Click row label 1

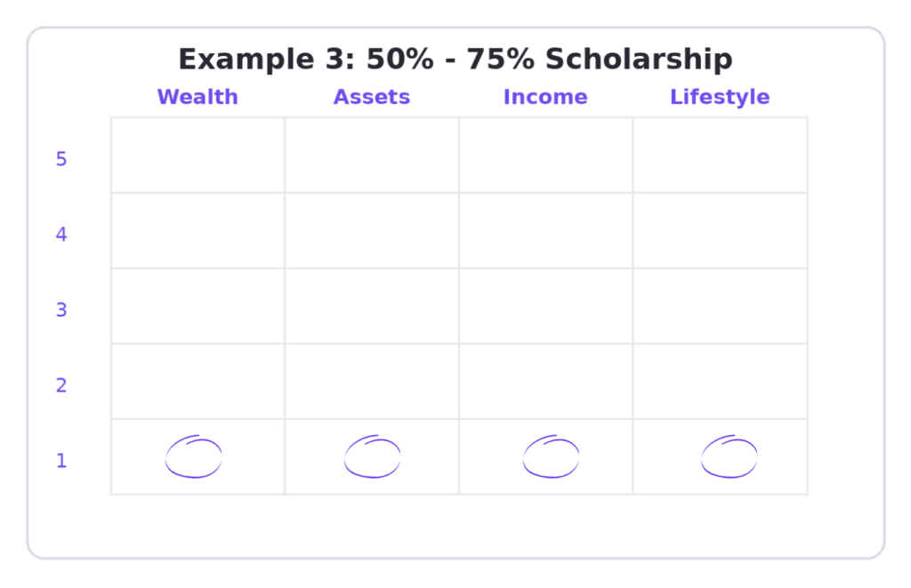click(x=61, y=461)
